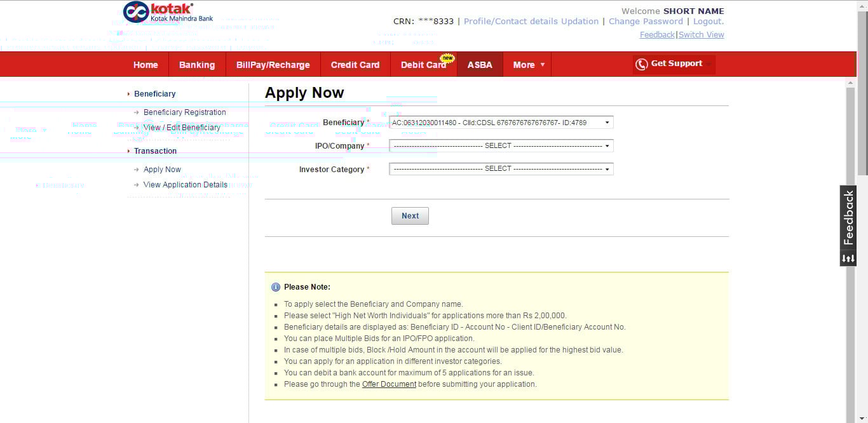Click the info icon next to Please Note
868x423 pixels.
[275, 287]
